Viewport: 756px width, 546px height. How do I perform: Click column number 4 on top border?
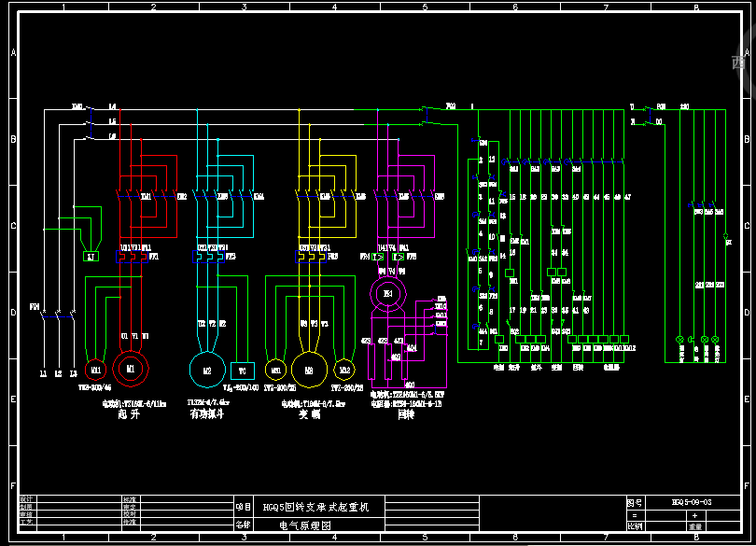click(x=334, y=7)
